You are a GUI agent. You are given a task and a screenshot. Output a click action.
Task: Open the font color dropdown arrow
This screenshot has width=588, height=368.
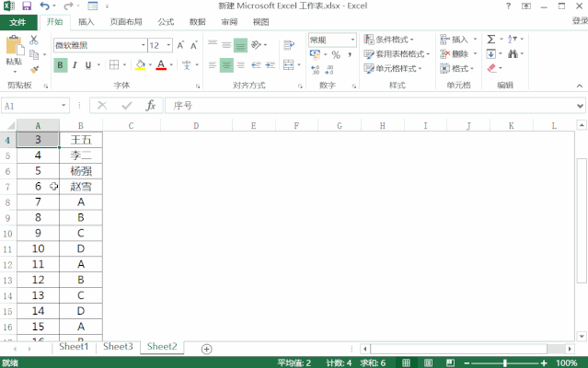(171, 65)
